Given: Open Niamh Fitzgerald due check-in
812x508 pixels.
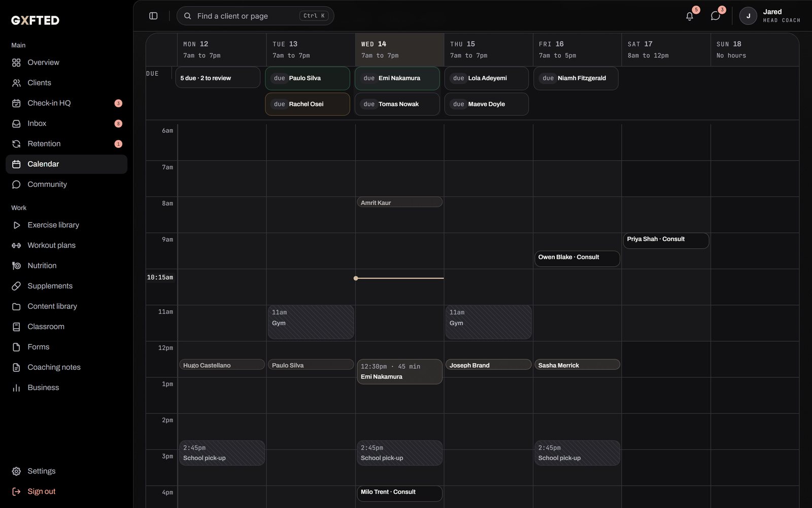Looking at the screenshot, I should click(576, 78).
